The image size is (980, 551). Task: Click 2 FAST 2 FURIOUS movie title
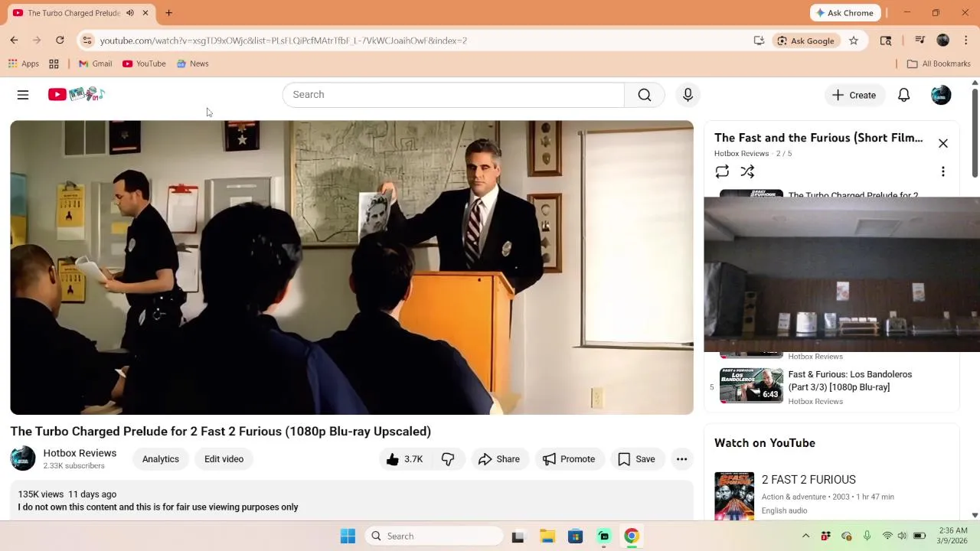(808, 480)
